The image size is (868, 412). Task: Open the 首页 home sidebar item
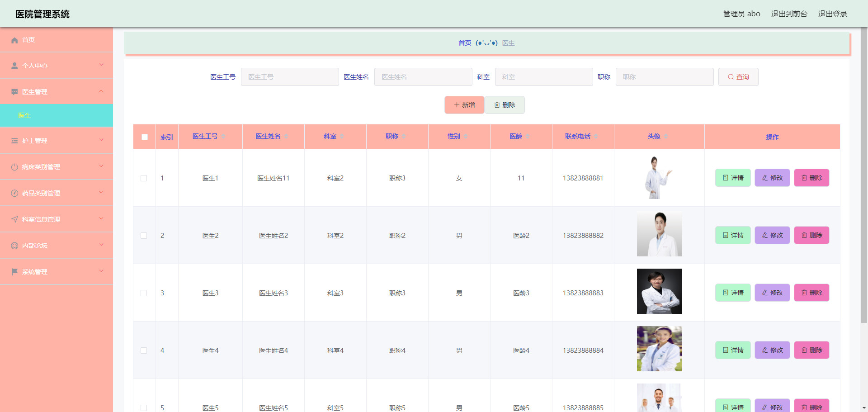point(57,40)
